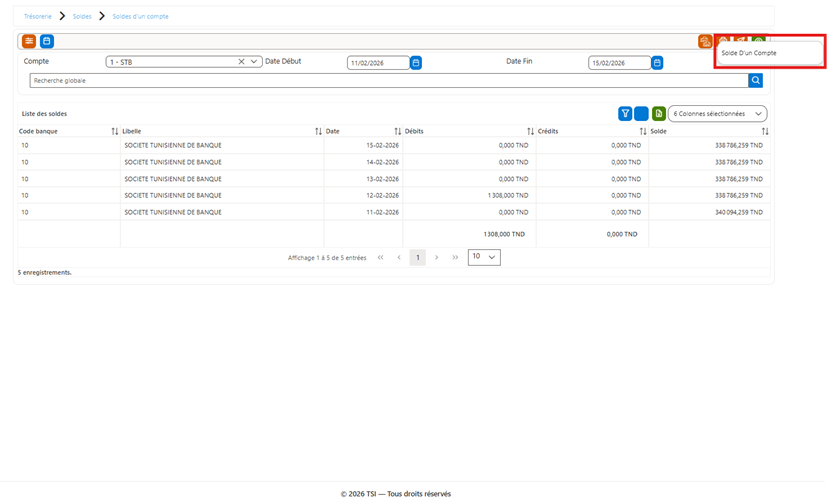The image size is (827, 502).
Task: Open the Soldes breadcrumb link
Action: (82, 16)
